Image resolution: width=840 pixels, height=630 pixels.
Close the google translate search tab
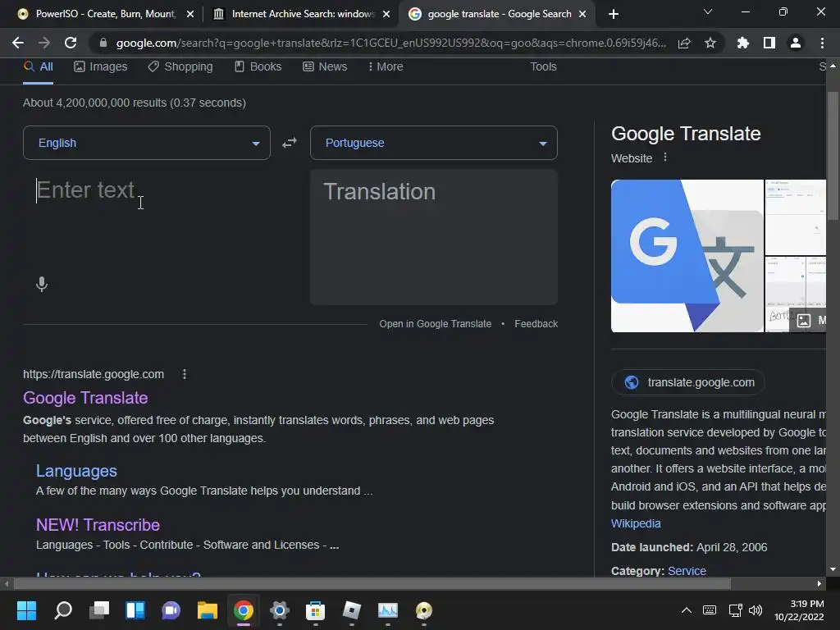(582, 14)
